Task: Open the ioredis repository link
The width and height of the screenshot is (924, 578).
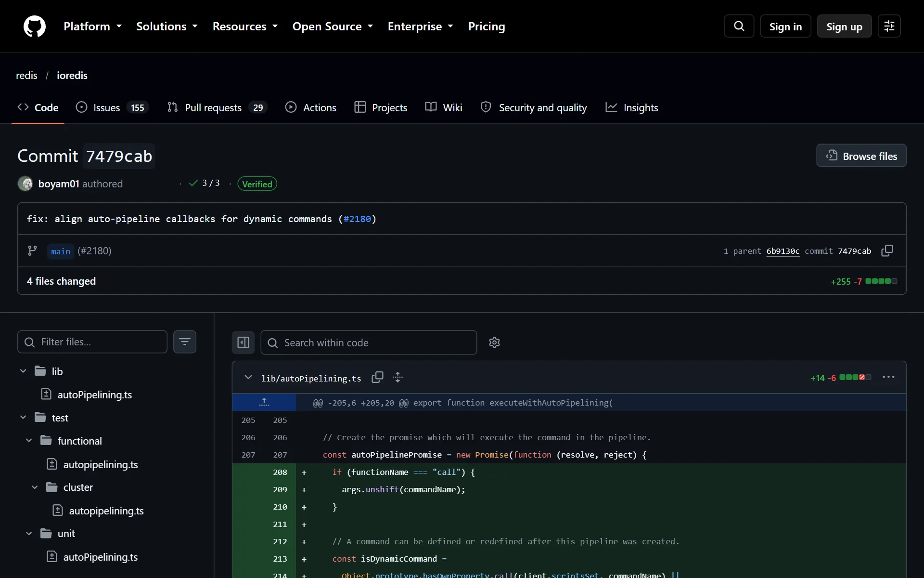Action: point(72,76)
